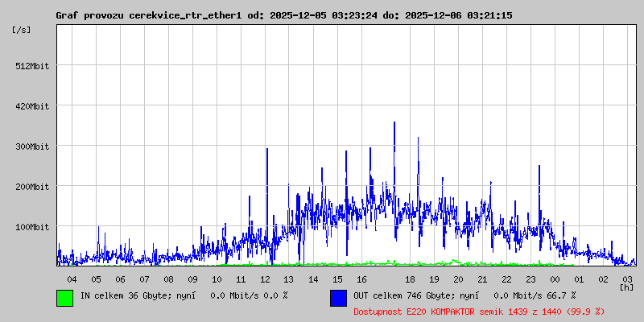644x322 pixels.
Task: Click the [h] hours unit label
Action: [626, 287]
